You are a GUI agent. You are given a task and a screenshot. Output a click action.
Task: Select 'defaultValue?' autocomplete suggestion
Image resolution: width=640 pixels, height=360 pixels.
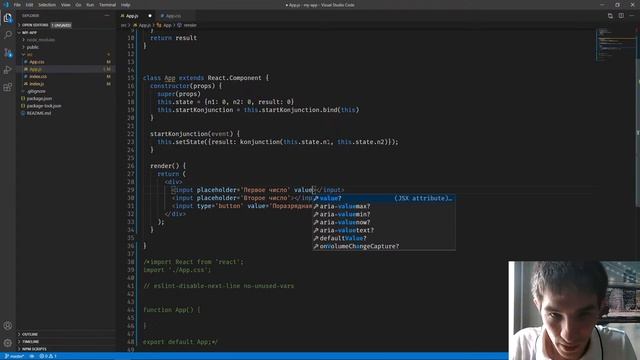pos(384,238)
